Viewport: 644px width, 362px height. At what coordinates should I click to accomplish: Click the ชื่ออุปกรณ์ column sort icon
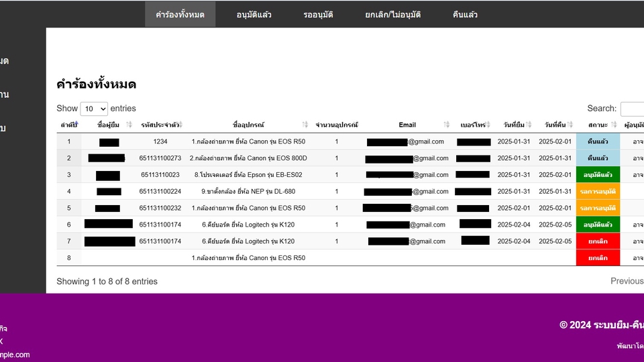[305, 125]
